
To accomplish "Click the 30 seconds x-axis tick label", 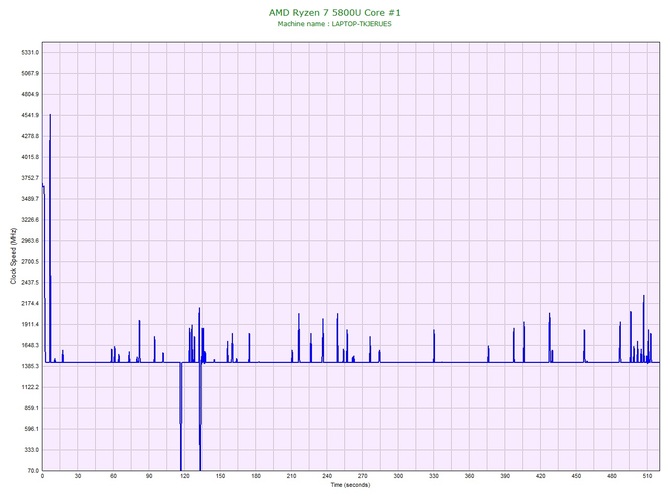I will (x=78, y=476).
